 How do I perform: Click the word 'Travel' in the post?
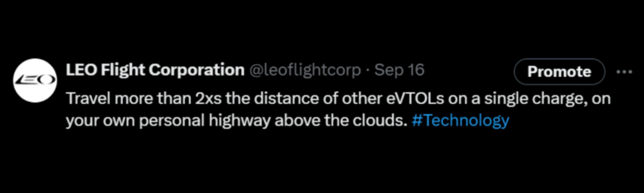tap(88, 98)
